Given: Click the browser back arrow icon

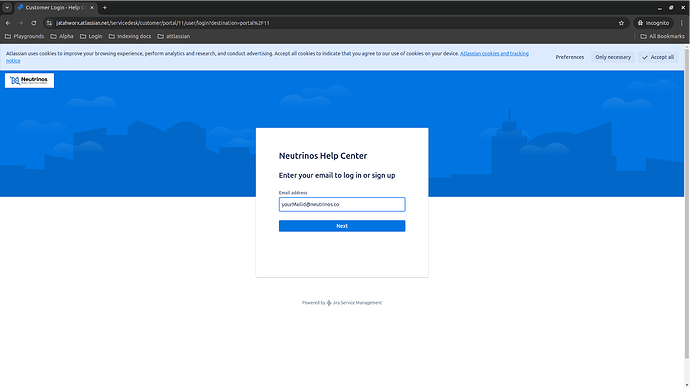Looking at the screenshot, I should [x=8, y=23].
